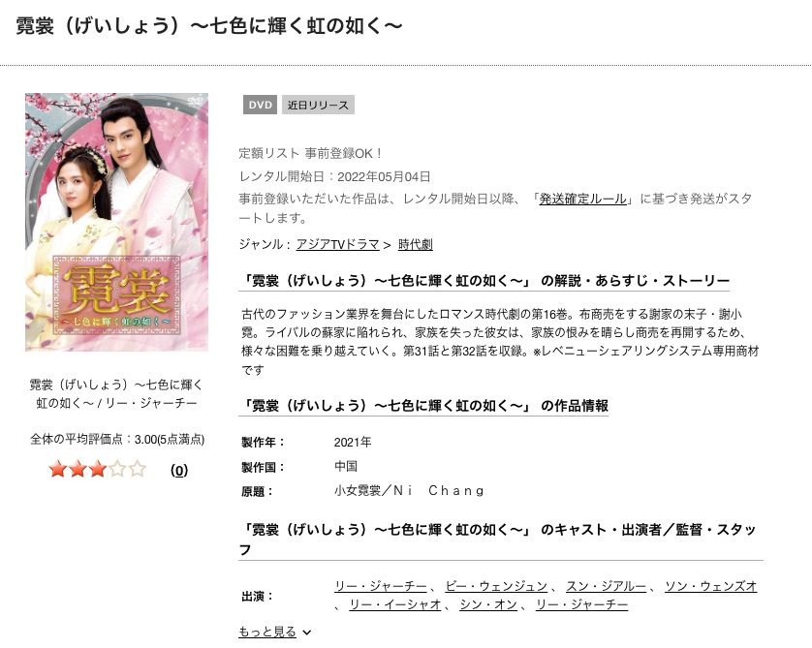The image size is (812, 648).
Task: Open cast member シン・オン link
Action: click(488, 604)
